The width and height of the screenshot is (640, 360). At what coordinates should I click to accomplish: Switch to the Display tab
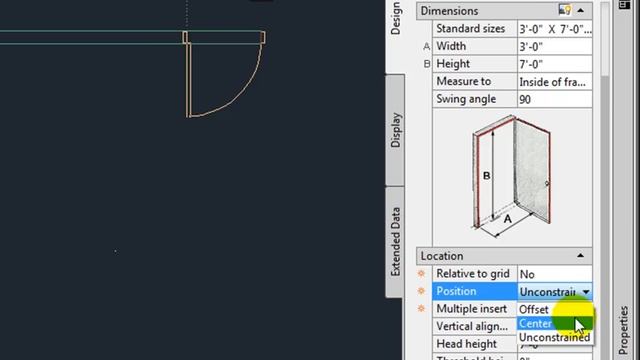396,130
